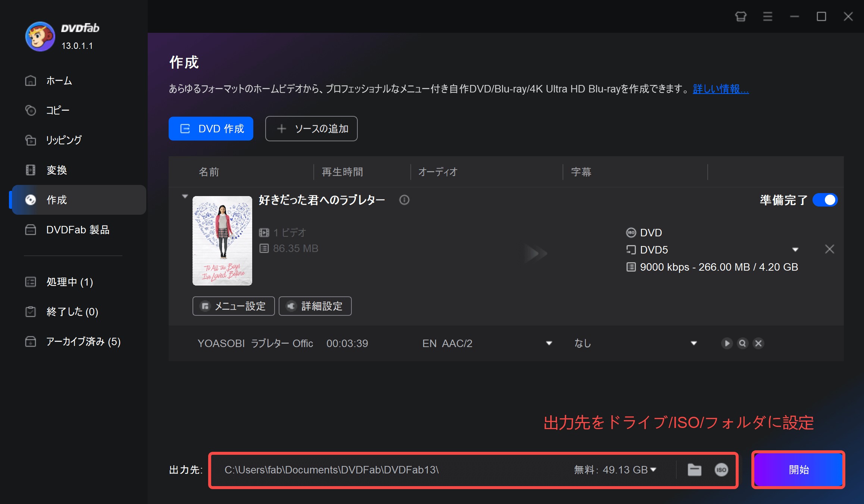Click the オーディオ column header
The image size is (864, 504).
tap(438, 172)
